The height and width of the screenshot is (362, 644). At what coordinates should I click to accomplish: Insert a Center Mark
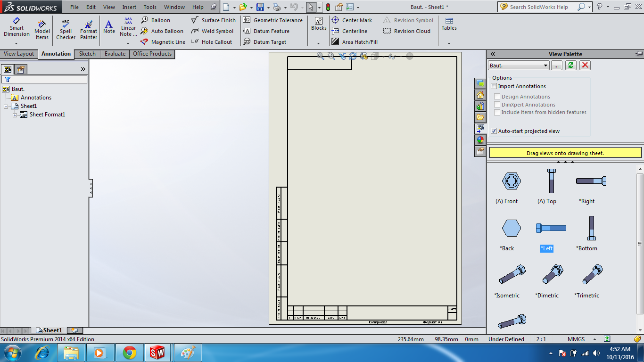coord(352,20)
